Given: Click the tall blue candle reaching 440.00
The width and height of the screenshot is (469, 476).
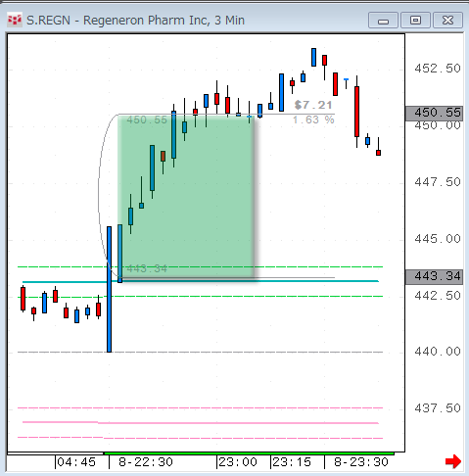Looking at the screenshot, I should click(x=109, y=289).
